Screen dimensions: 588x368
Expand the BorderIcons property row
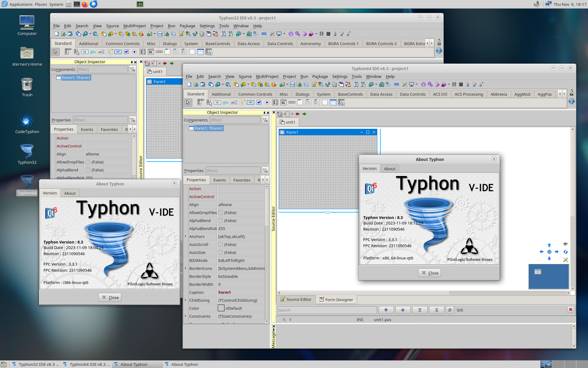click(x=186, y=268)
